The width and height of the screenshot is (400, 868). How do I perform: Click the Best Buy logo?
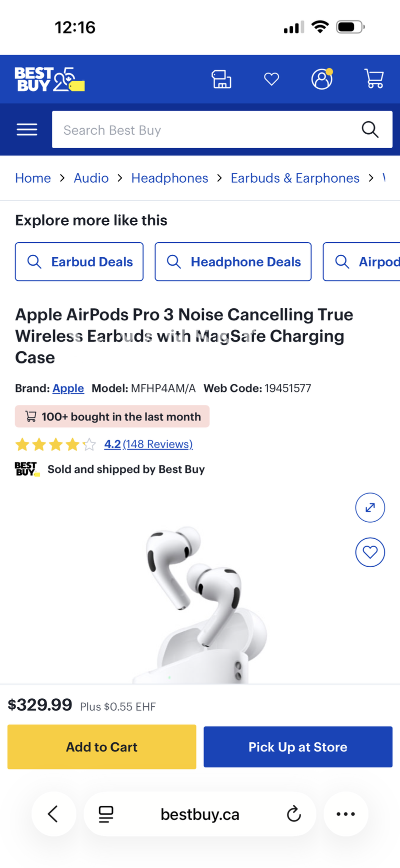(x=47, y=79)
